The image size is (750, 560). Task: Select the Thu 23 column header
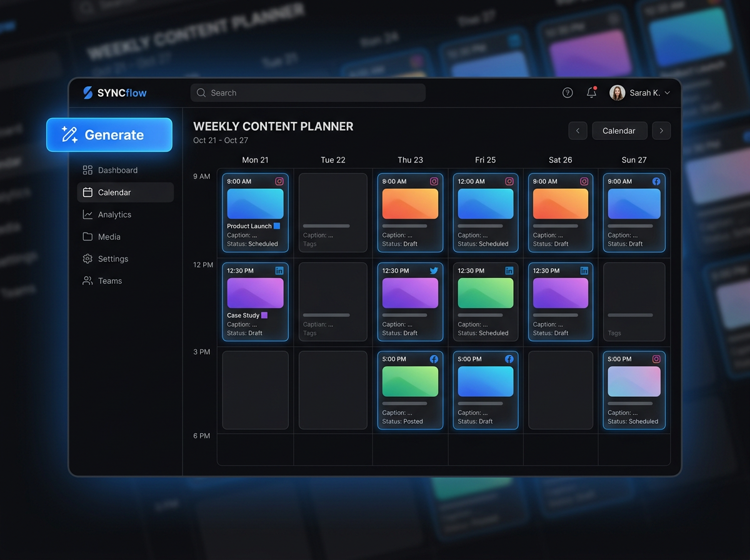(410, 160)
